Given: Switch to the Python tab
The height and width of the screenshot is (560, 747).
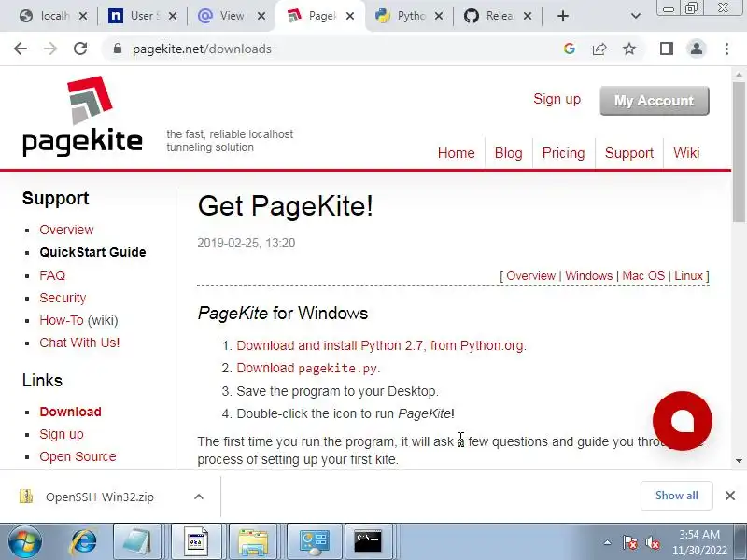Looking at the screenshot, I should pyautogui.click(x=402, y=16).
